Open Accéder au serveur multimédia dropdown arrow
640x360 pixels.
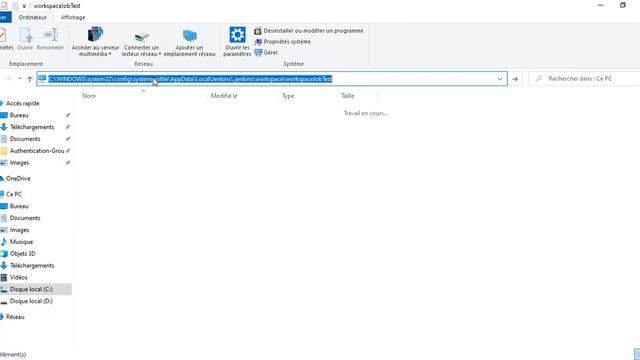[x=110, y=54]
